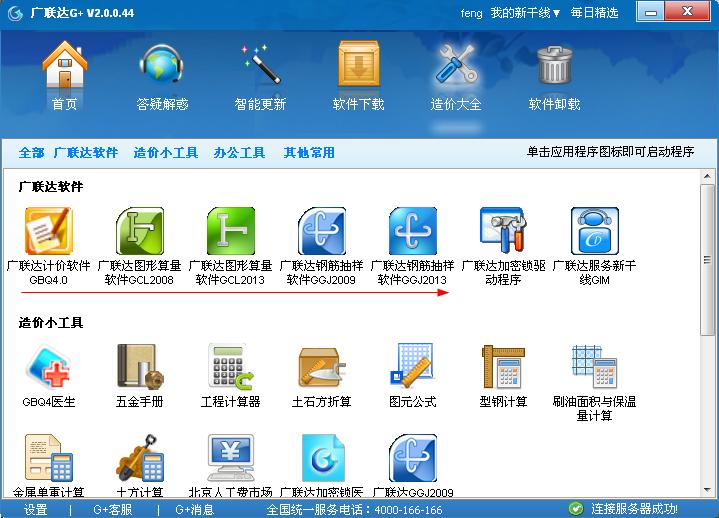Open G+客服 in the bottom bar
719x518 pixels.
click(x=113, y=510)
